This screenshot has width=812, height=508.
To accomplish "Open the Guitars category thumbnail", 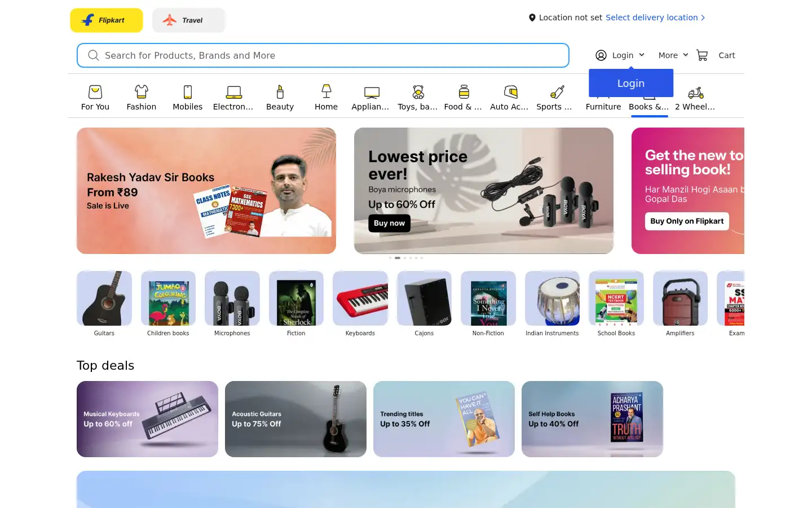I will [104, 298].
